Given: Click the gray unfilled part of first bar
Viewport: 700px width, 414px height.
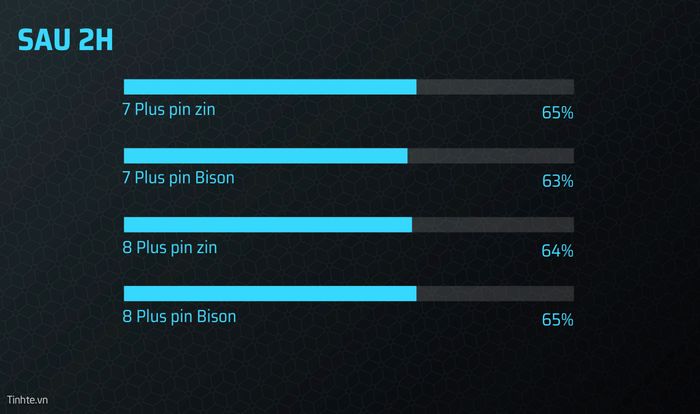Looking at the screenshot, I should [495, 87].
